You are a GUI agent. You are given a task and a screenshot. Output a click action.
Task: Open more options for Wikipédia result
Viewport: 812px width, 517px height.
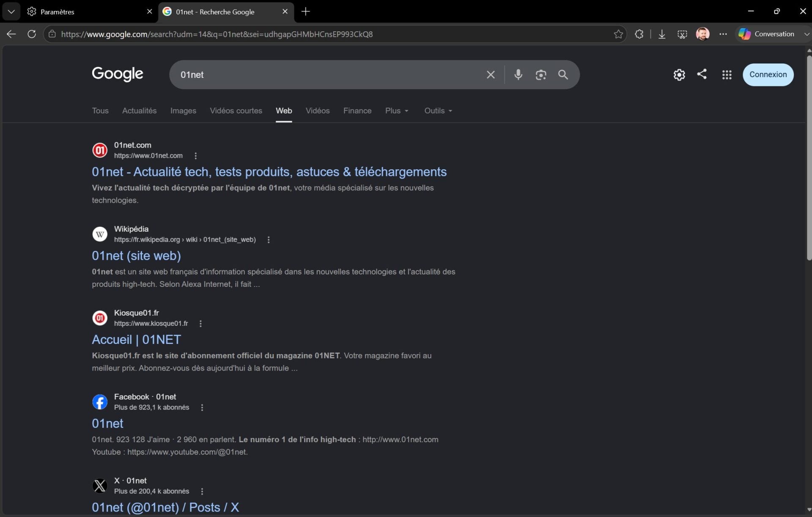coord(269,239)
